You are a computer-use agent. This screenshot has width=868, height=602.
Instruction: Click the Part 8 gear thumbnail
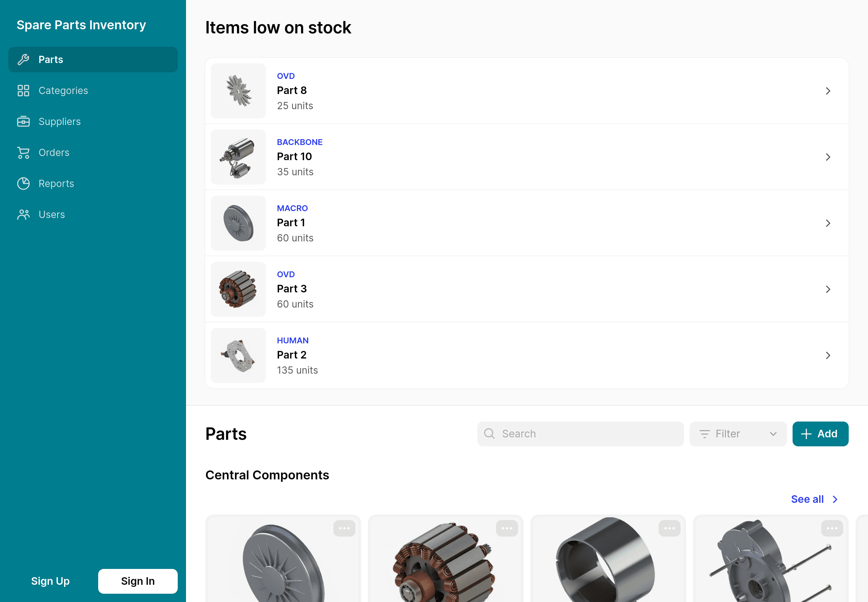click(238, 91)
